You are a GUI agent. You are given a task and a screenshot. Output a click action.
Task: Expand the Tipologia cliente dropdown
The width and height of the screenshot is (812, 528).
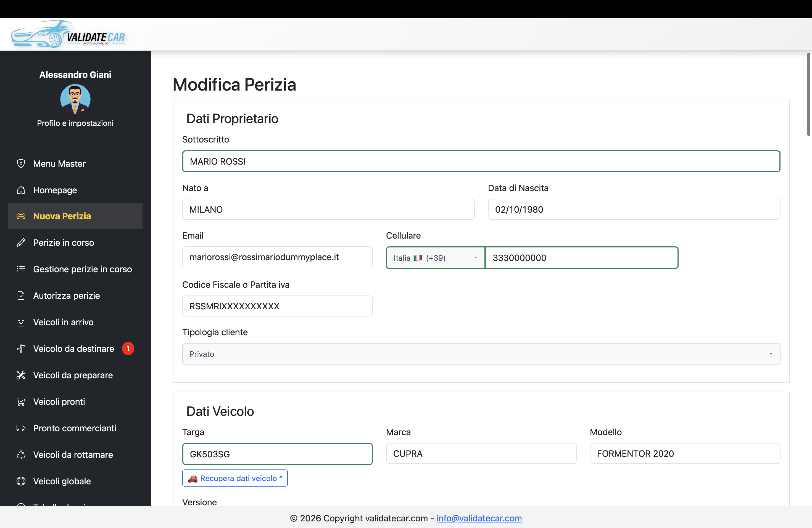point(481,354)
